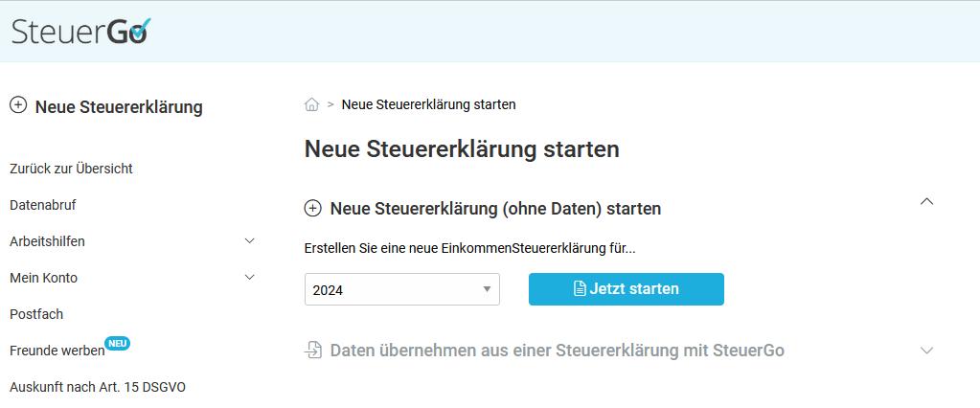Click plus icon before 'ohne Daten' heading

tap(312, 208)
